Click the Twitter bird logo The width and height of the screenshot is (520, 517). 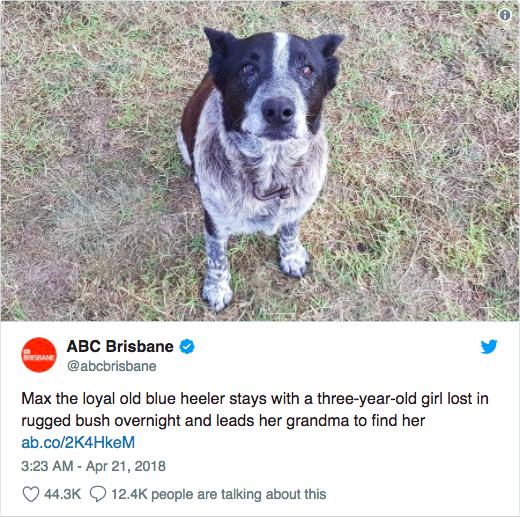click(x=489, y=347)
